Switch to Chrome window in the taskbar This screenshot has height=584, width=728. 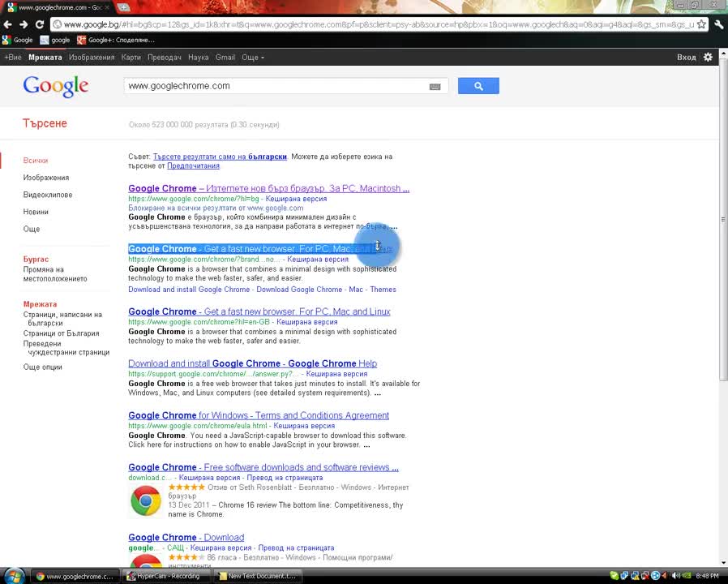click(x=75, y=576)
